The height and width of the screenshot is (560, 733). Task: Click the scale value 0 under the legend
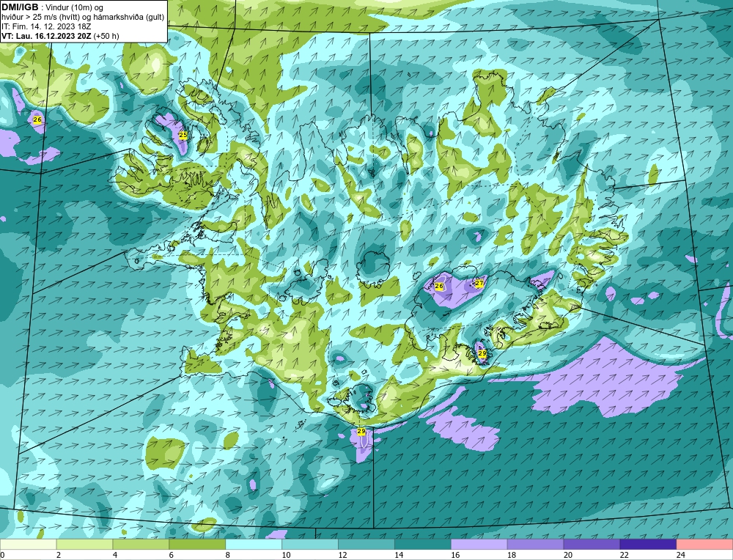(x=2, y=556)
